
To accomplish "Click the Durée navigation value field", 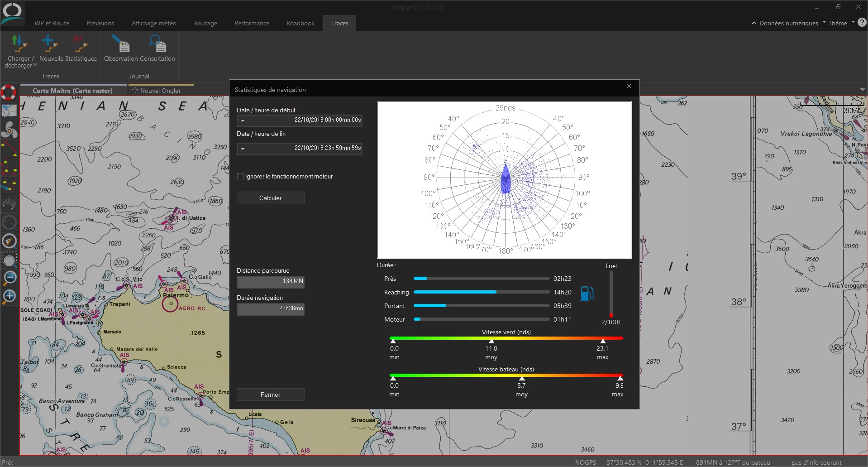I will click(x=271, y=309).
